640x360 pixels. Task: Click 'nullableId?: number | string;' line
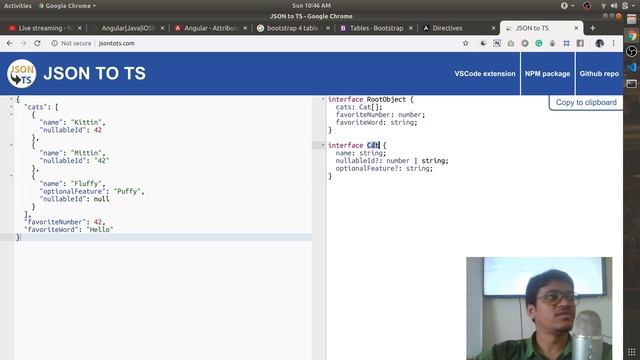pyautogui.click(x=392, y=161)
